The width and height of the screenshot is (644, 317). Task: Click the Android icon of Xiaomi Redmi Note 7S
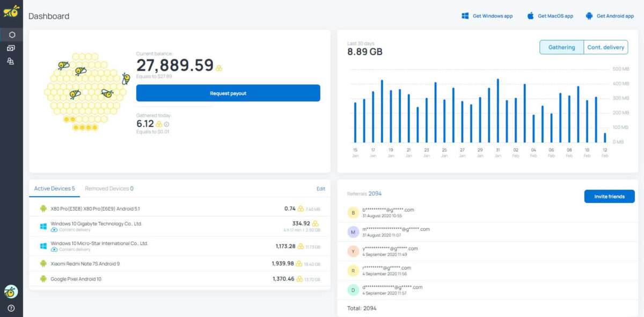click(x=43, y=264)
